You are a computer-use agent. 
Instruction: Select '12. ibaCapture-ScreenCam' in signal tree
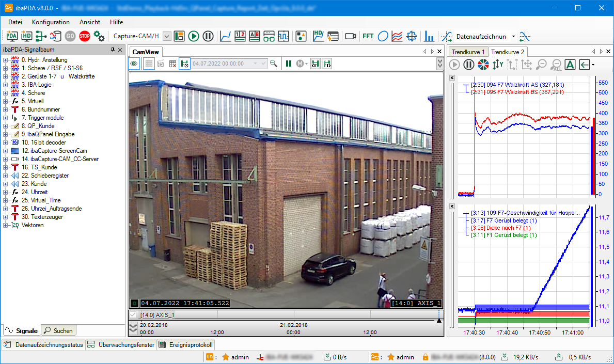(x=54, y=151)
